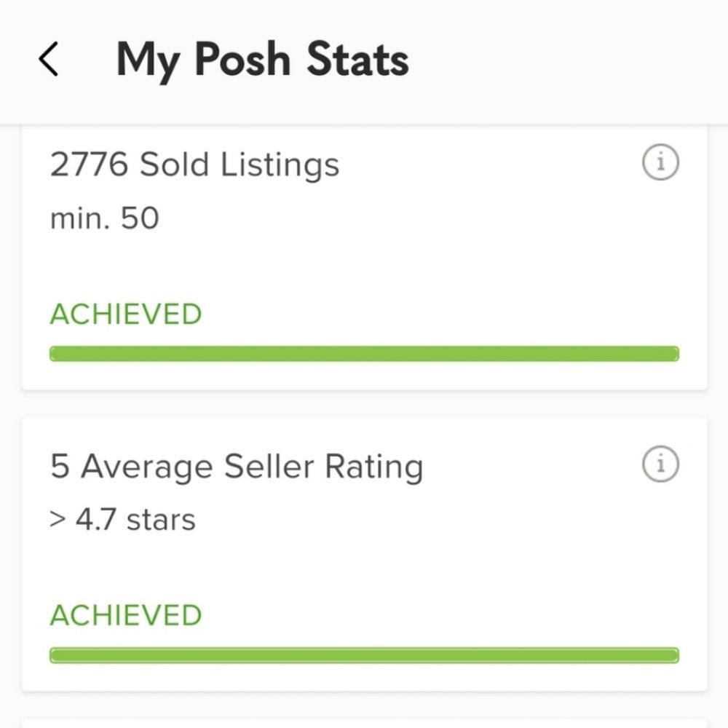Open info icon for Average Seller Rating
Screen dimensions: 728x728
(x=660, y=464)
